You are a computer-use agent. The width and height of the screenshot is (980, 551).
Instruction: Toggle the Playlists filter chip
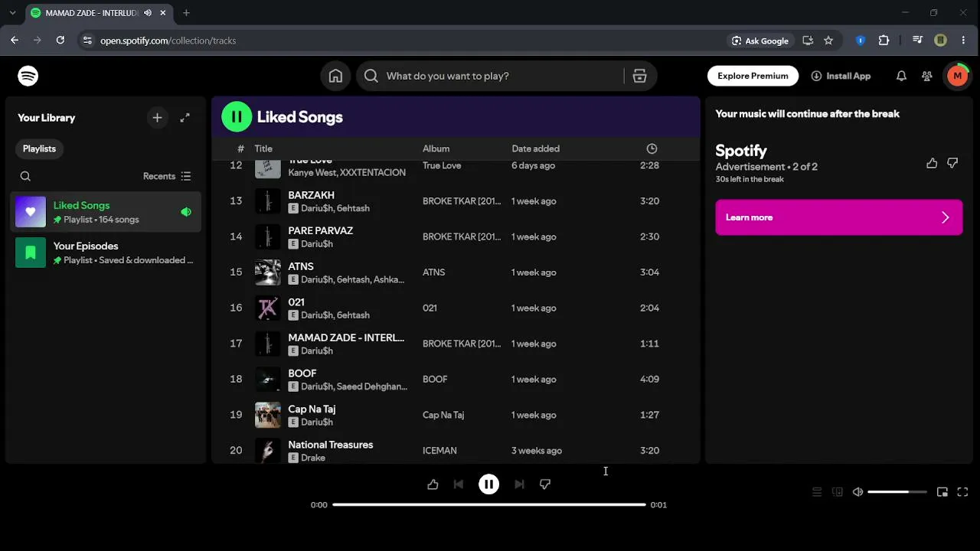click(x=39, y=148)
